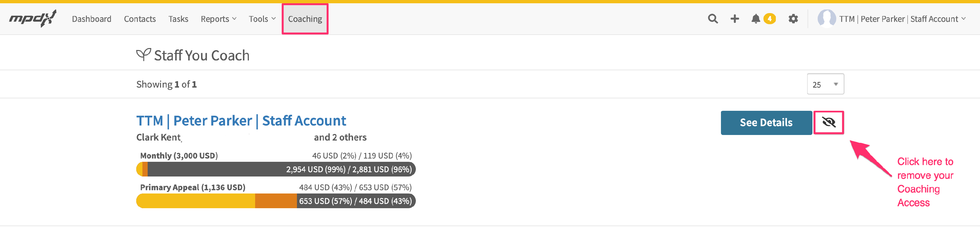Open the Contacts menu item
The width and height of the screenshot is (980, 235).
pyautogui.click(x=139, y=19)
